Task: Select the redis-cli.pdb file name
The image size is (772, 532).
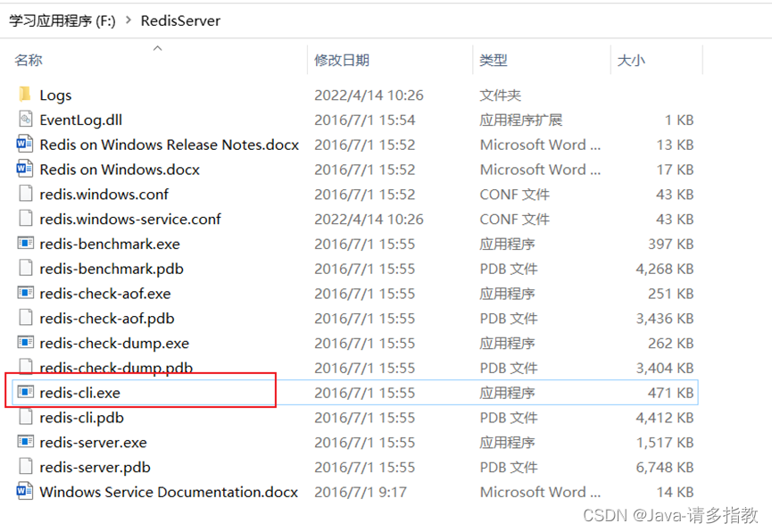Action: (x=82, y=417)
